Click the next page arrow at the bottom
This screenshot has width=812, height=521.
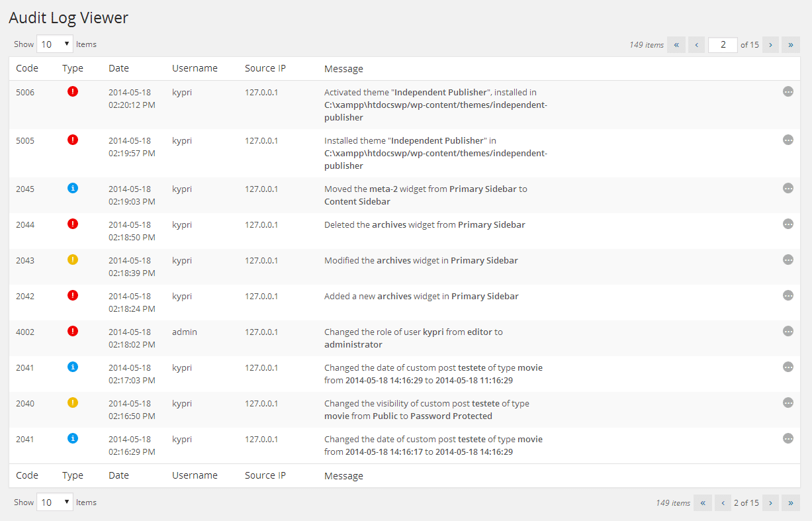770,502
